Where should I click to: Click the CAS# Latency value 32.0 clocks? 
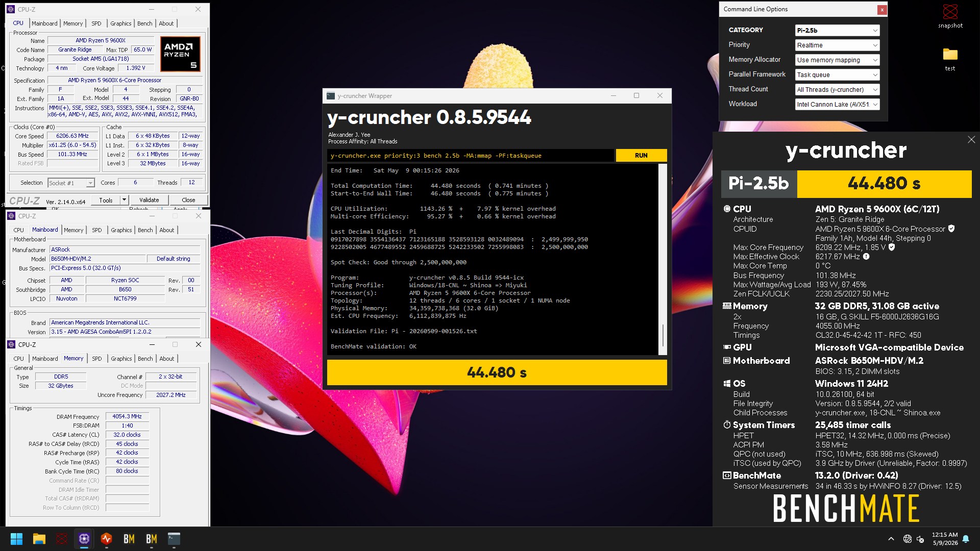[x=127, y=435]
